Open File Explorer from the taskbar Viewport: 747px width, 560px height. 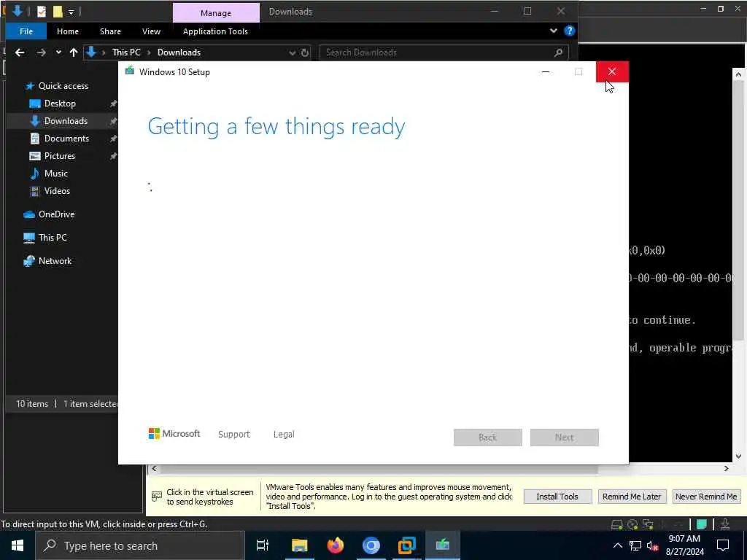(300, 545)
